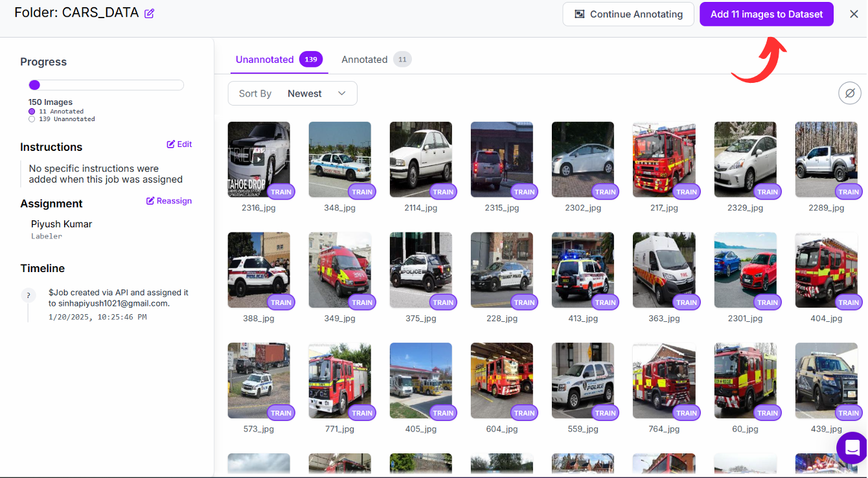868x478 pixels.
Task: Click the TRAIN badge on 559_jpg
Action: (x=605, y=413)
